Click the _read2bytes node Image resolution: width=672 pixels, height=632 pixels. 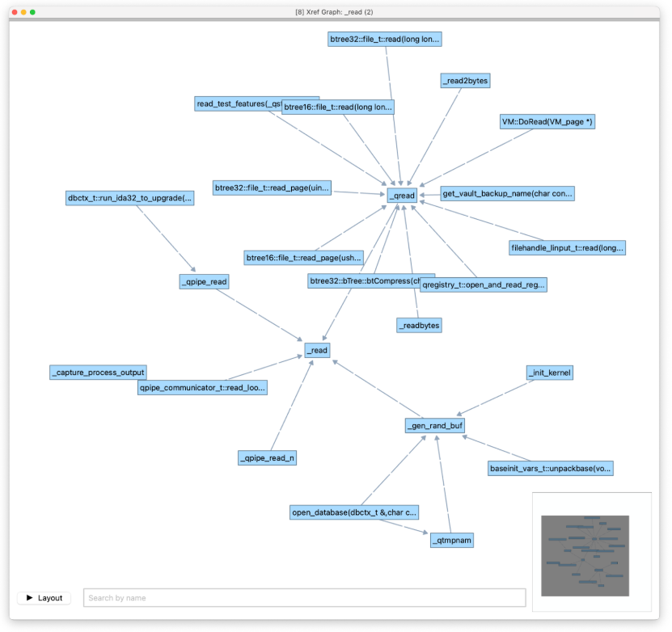click(x=466, y=80)
